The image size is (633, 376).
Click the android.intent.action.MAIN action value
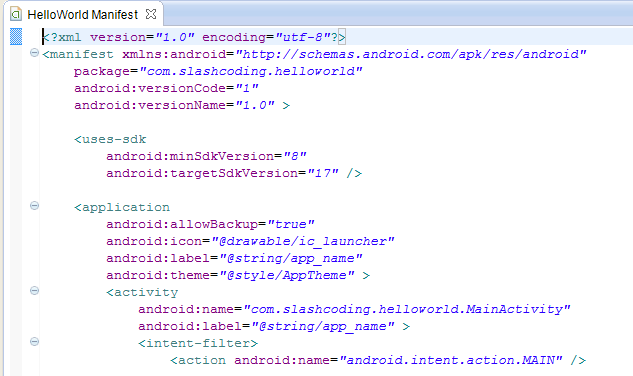coord(451,360)
